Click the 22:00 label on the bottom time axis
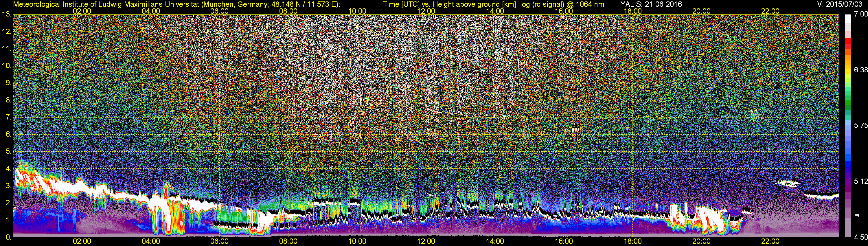This screenshot has height=246, width=868. (770, 242)
